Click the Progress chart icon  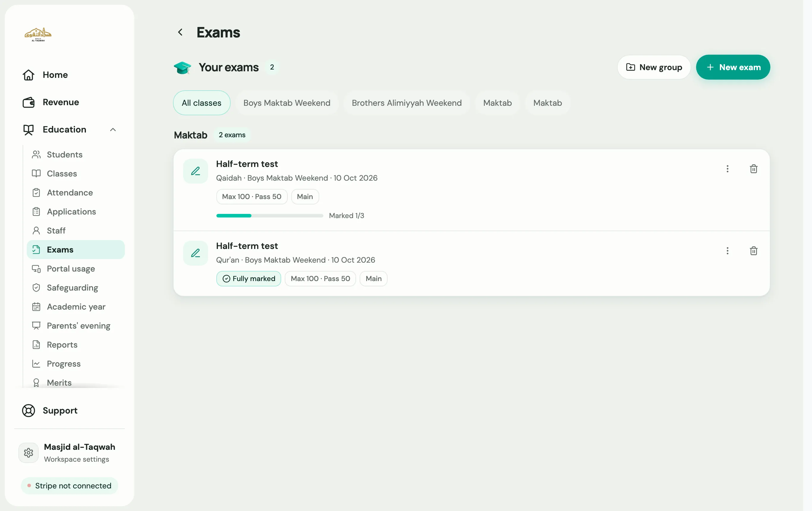[36, 364]
